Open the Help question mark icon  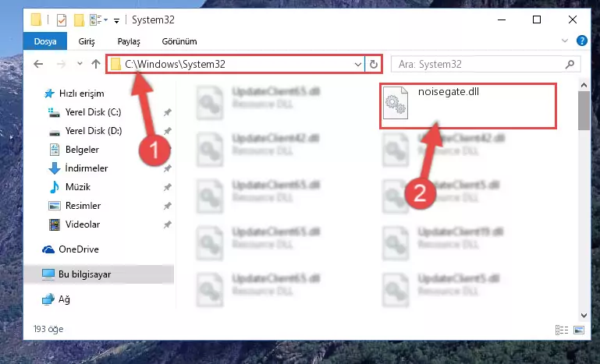point(581,41)
